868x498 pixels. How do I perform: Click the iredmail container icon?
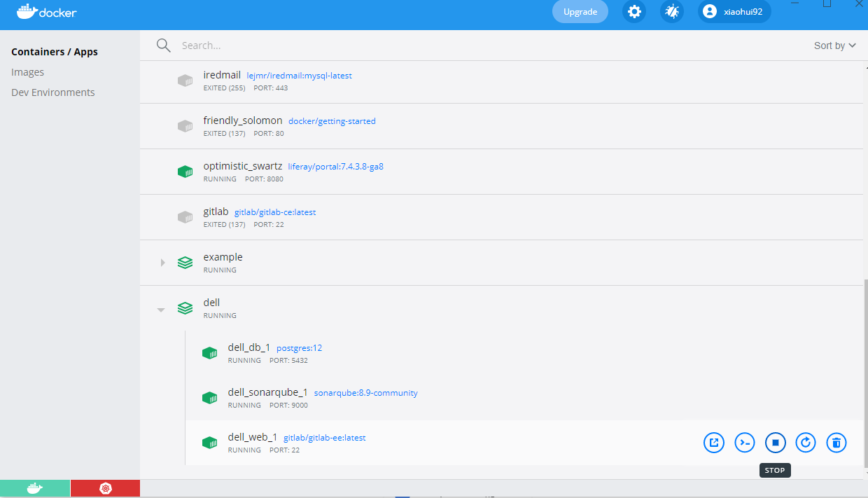point(185,81)
